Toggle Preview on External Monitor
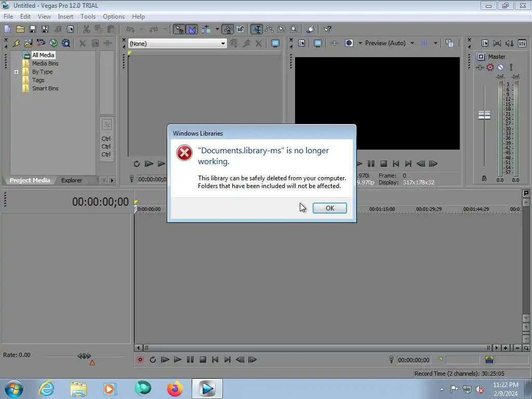 (318, 43)
